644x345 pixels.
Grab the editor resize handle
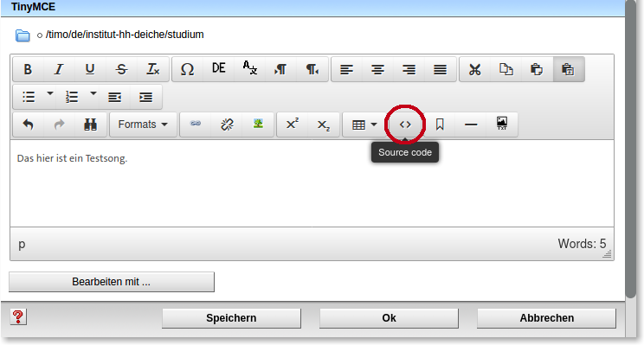607,254
